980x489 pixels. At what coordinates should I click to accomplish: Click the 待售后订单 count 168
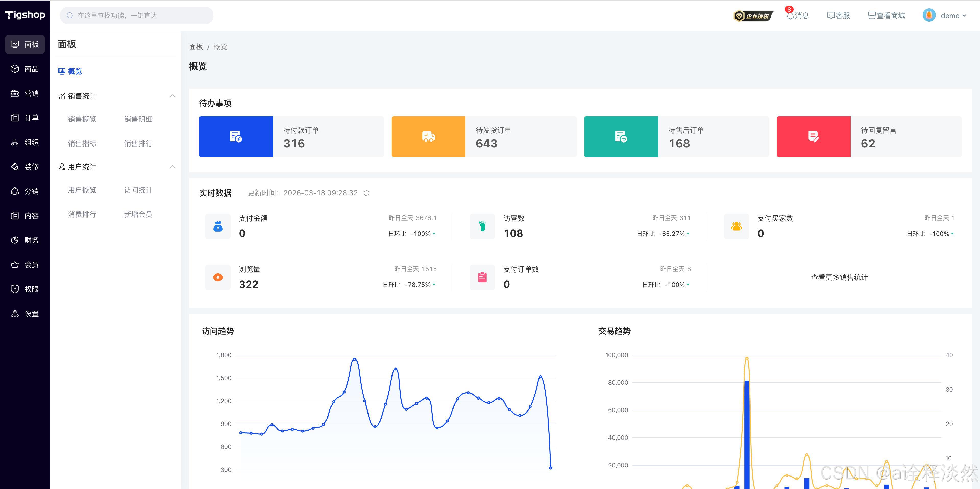pos(679,144)
